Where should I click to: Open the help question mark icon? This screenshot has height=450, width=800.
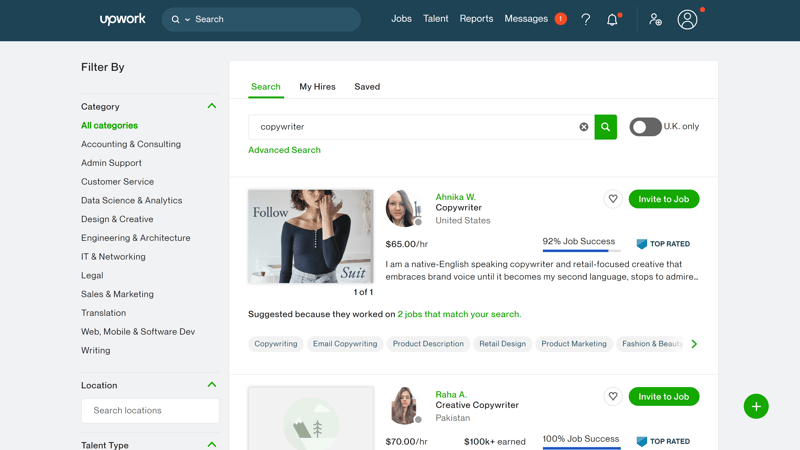coord(586,19)
